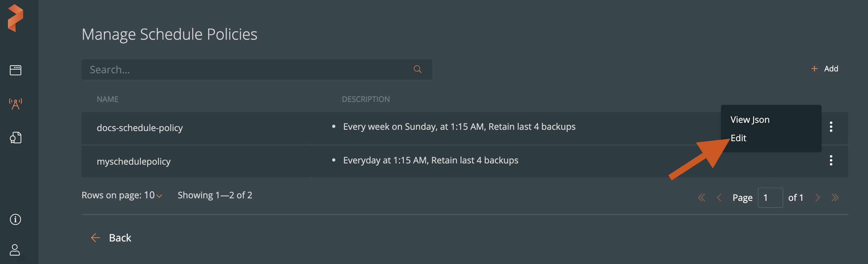The height and width of the screenshot is (264, 868).
Task: Open the user profile sidebar icon
Action: [x=15, y=250]
